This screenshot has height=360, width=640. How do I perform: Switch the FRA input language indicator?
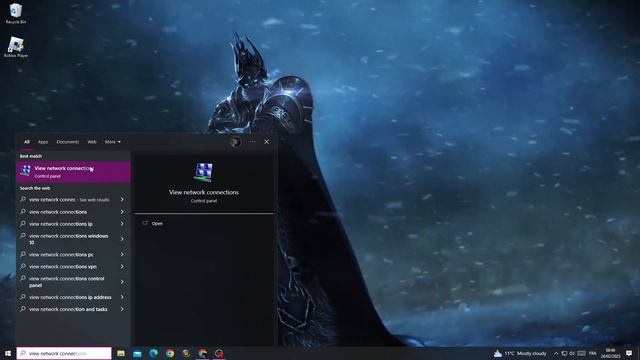coord(593,353)
